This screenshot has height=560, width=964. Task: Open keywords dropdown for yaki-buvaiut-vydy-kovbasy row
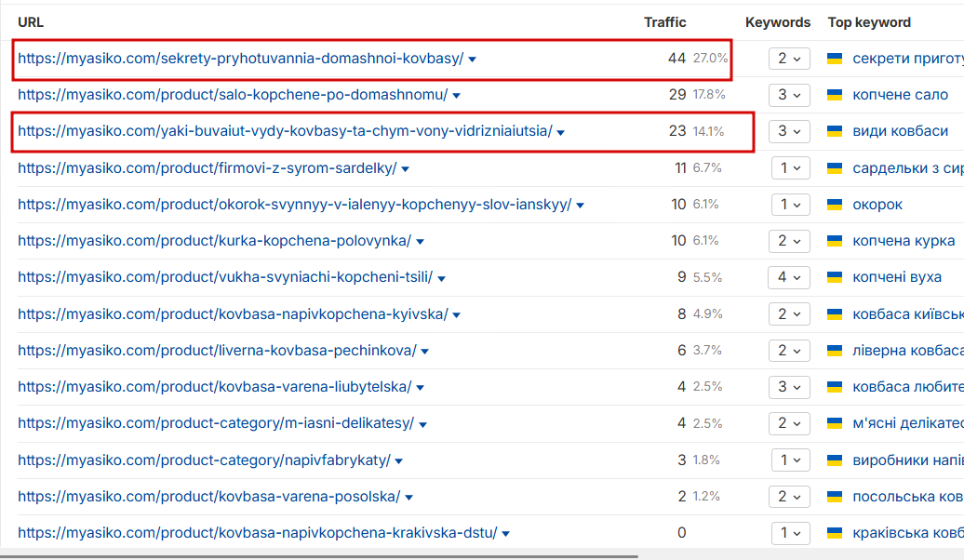pos(789,131)
